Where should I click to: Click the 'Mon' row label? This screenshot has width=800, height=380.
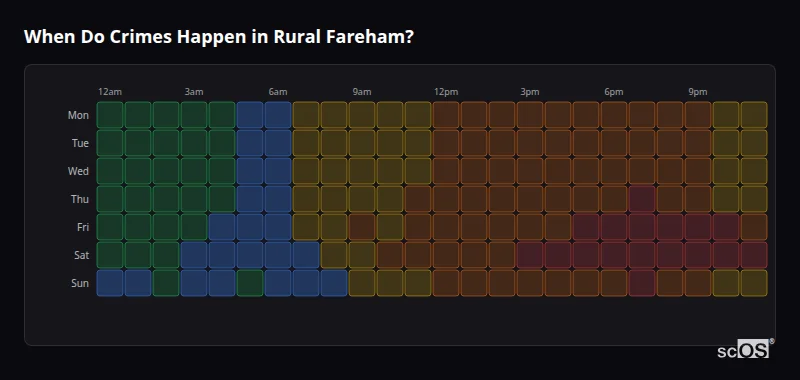pyautogui.click(x=78, y=115)
